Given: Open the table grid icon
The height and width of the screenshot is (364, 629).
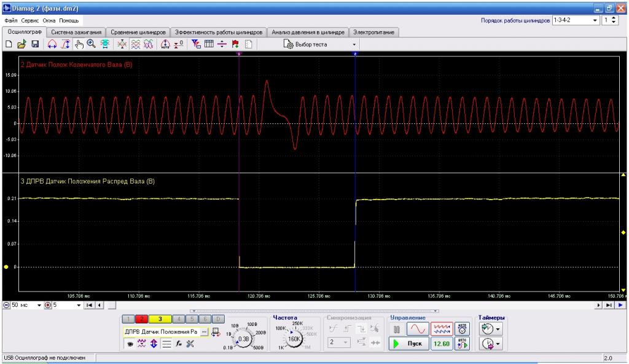Looking at the screenshot, I should (x=209, y=44).
